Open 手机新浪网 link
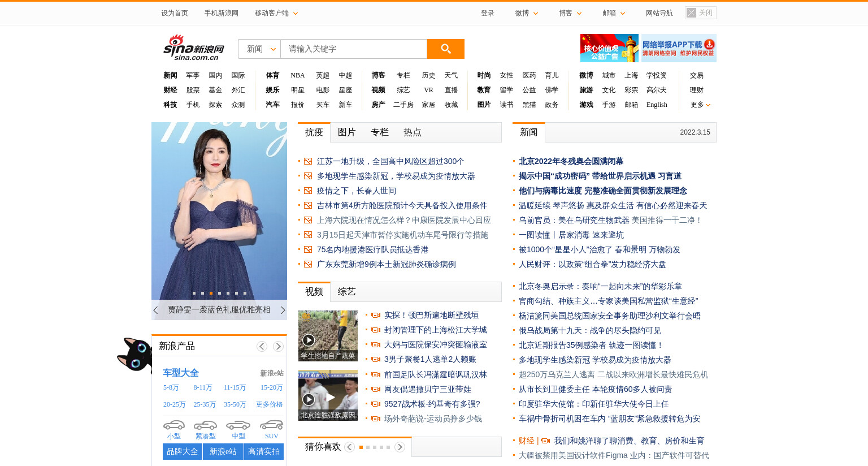Viewport: 868px width, 466px height. click(222, 13)
